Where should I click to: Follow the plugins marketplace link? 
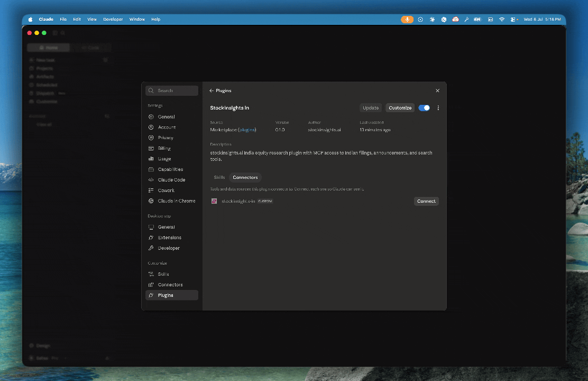[x=247, y=130]
